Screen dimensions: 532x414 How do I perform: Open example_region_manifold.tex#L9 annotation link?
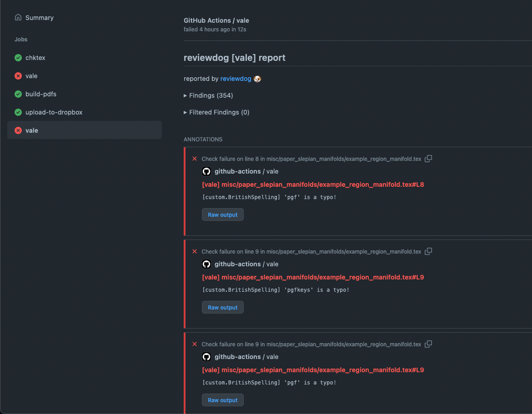[312, 277]
